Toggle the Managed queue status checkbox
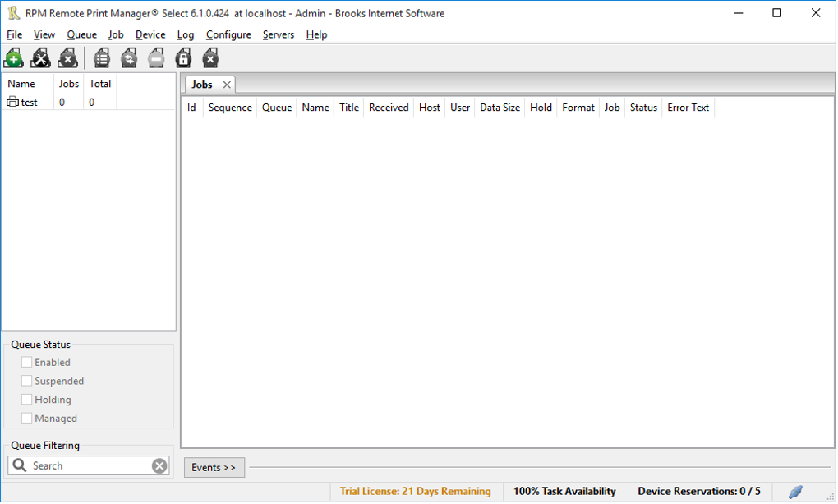 pos(26,419)
